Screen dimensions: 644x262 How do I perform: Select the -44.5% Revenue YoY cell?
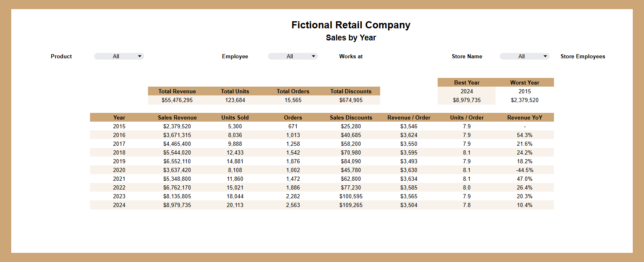coord(524,170)
